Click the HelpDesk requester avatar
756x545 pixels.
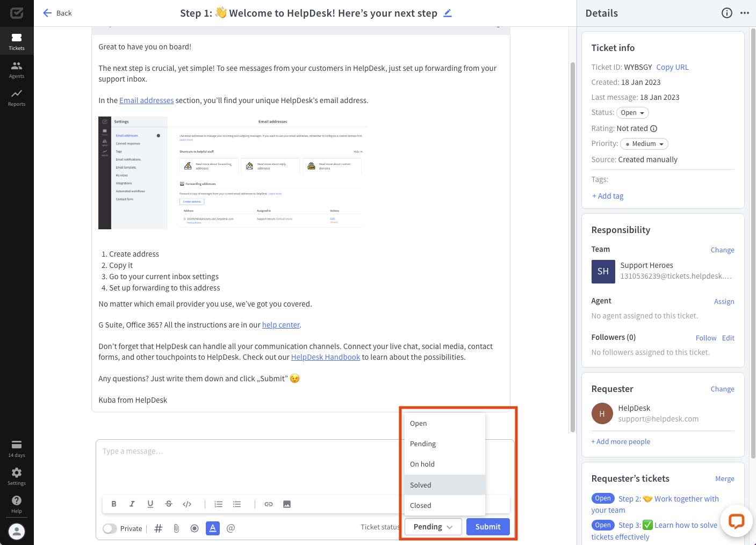(x=602, y=413)
